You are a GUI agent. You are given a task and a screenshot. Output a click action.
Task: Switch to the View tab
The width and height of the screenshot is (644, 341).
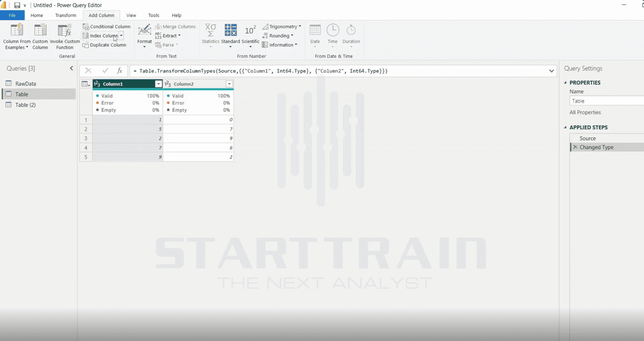pos(131,15)
